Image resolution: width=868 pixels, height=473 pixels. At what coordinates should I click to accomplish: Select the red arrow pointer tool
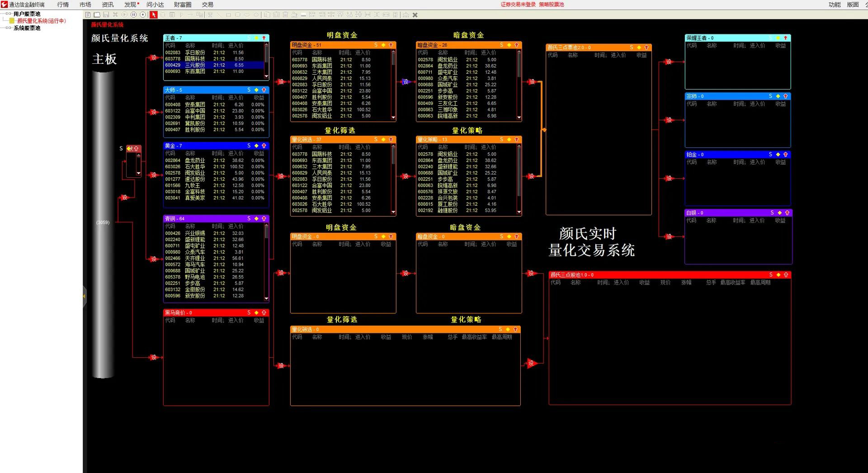click(154, 15)
